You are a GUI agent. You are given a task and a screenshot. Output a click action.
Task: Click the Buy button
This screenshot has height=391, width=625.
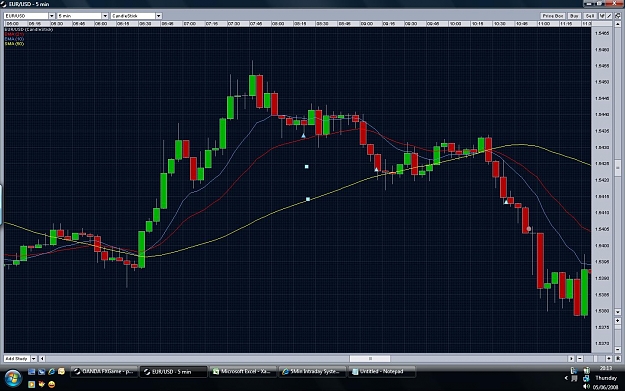tap(574, 16)
